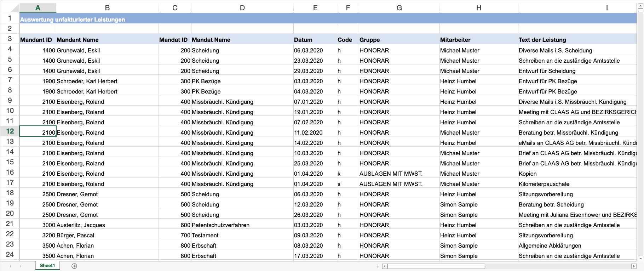
Task: Click the horizontal scrollbar right arrow
Action: (x=634, y=266)
